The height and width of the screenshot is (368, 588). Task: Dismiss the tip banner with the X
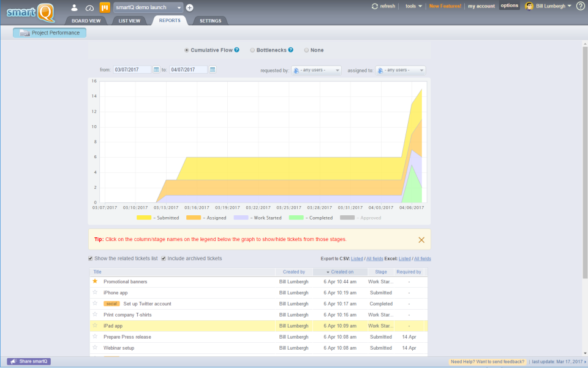421,239
